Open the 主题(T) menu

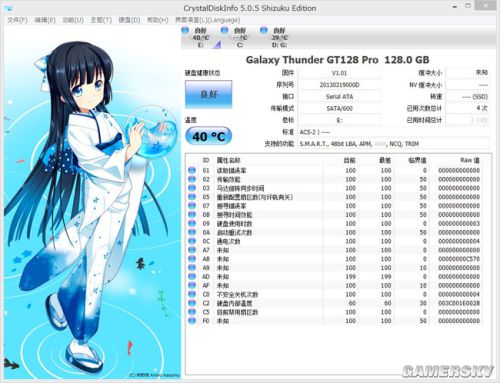coord(101,20)
